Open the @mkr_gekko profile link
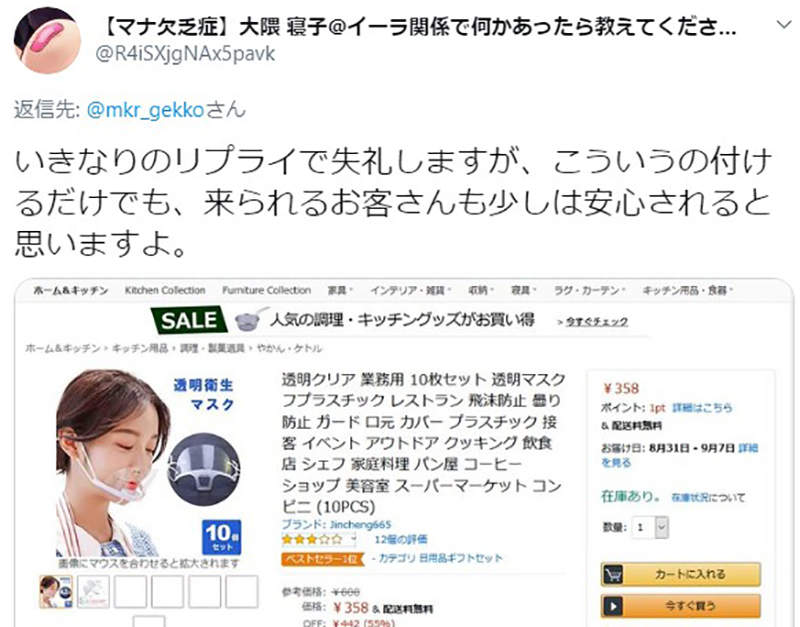Viewport: 800px width, 627px height. point(146,110)
